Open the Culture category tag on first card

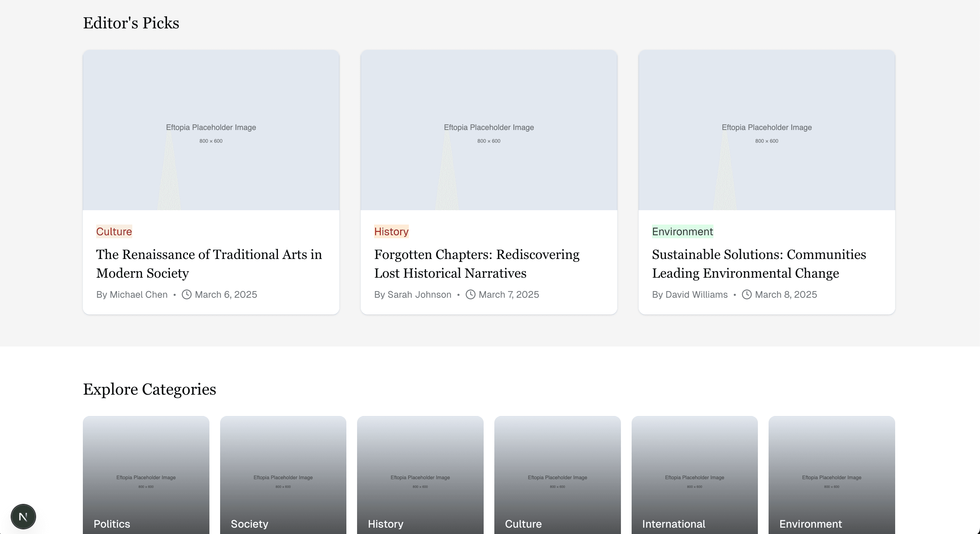coord(114,232)
